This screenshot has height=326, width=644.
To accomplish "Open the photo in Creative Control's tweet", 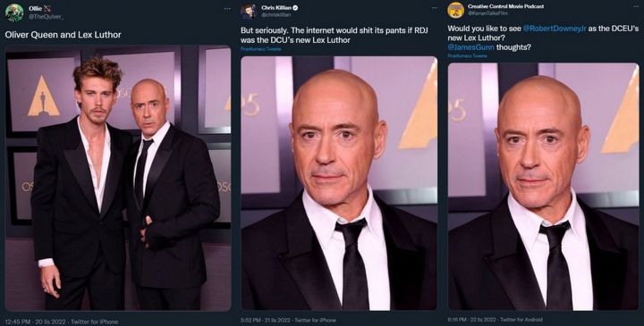I will point(543,186).
